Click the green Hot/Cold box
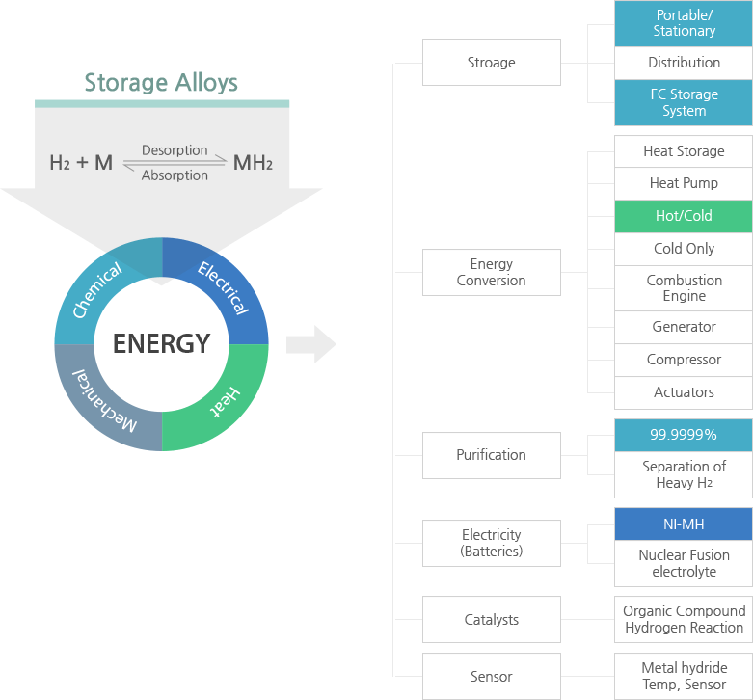This screenshot has width=753, height=700. tap(684, 216)
